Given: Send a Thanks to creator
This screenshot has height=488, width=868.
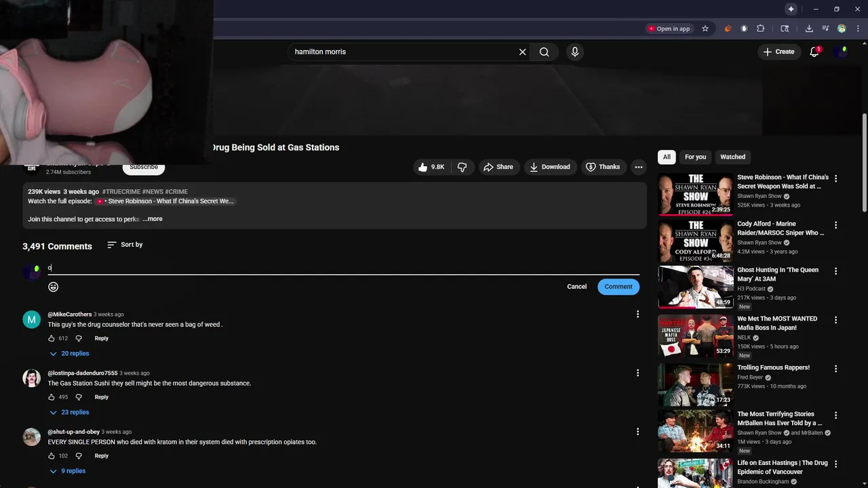Looking at the screenshot, I should (603, 167).
